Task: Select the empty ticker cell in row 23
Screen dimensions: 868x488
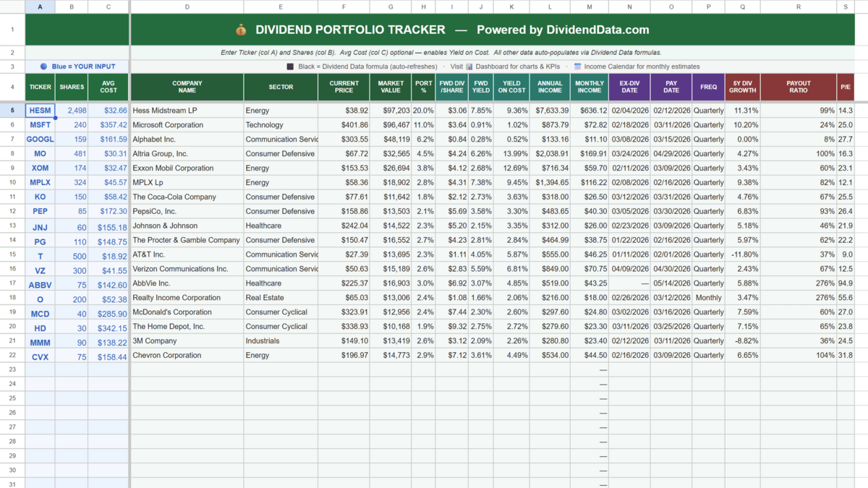Action: 40,369
